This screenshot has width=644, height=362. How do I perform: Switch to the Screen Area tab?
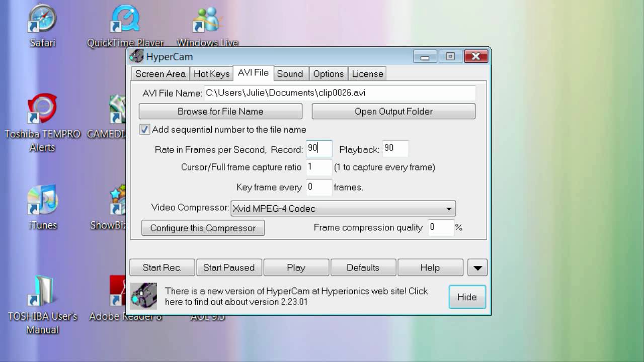pos(160,74)
